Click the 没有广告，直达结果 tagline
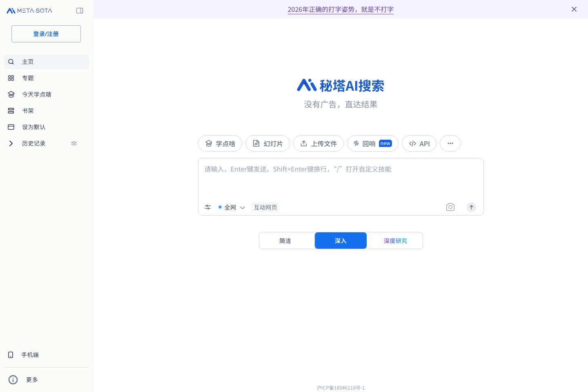Viewport: 588px width, 392px height. [341, 105]
